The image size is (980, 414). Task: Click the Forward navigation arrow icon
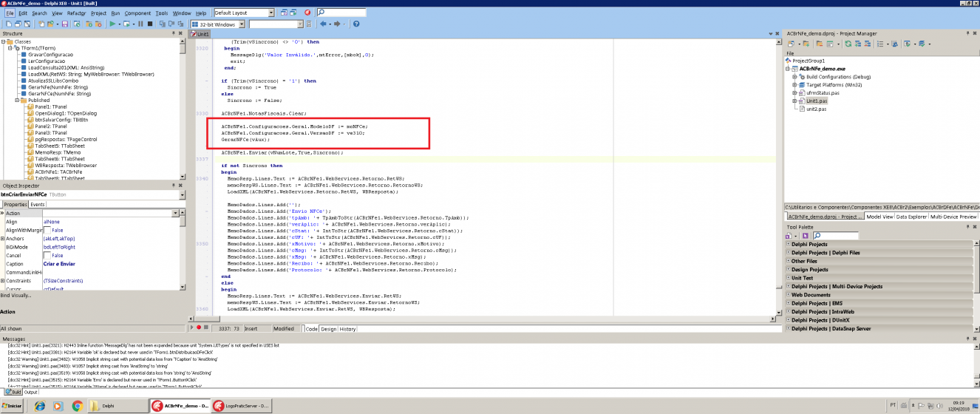click(337, 24)
